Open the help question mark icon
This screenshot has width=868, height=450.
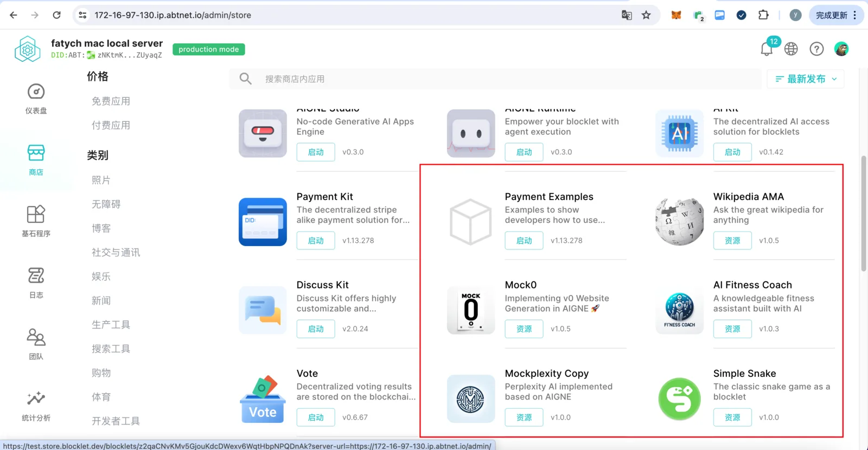[816, 49]
